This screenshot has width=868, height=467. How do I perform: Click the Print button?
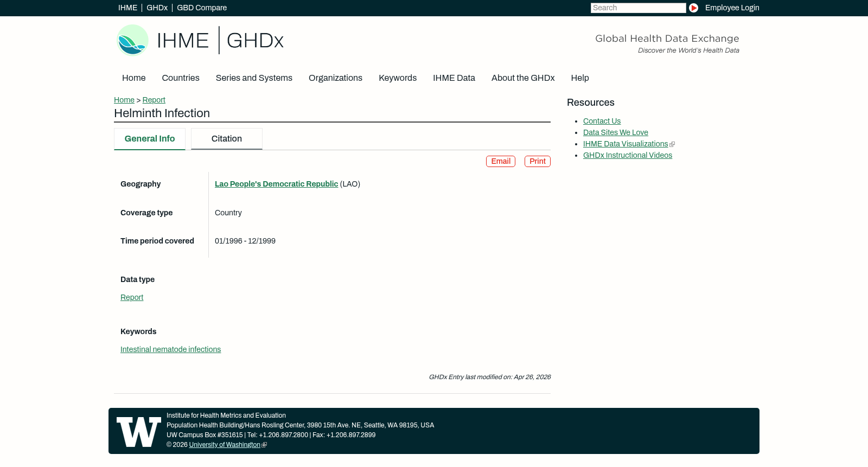point(538,162)
